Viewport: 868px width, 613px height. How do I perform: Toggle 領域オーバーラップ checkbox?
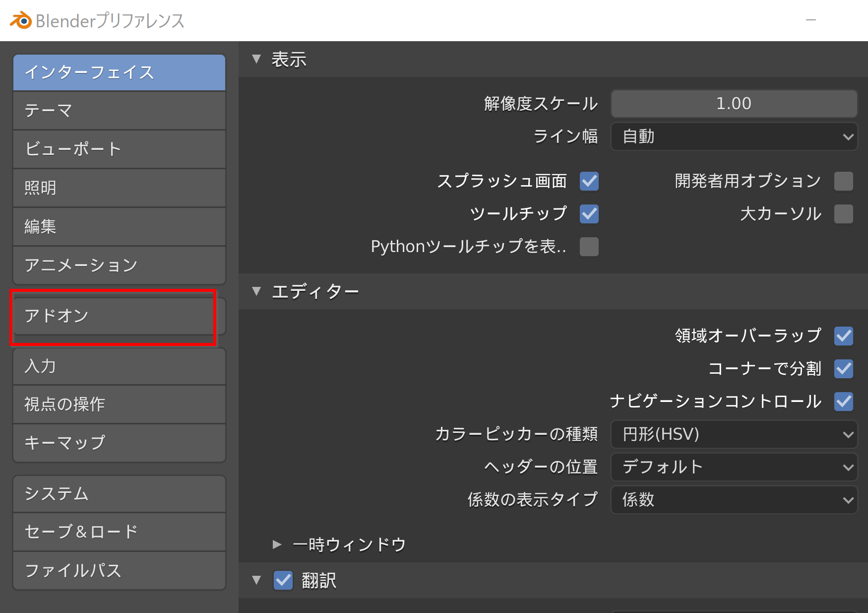pos(844,336)
